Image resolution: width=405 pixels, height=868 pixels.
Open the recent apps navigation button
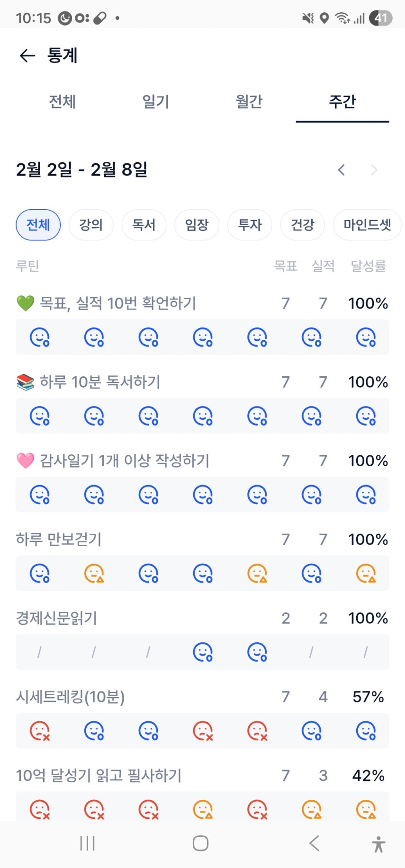(88, 843)
